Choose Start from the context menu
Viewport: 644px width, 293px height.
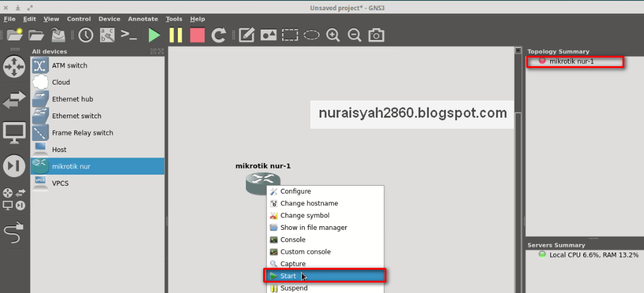point(325,276)
